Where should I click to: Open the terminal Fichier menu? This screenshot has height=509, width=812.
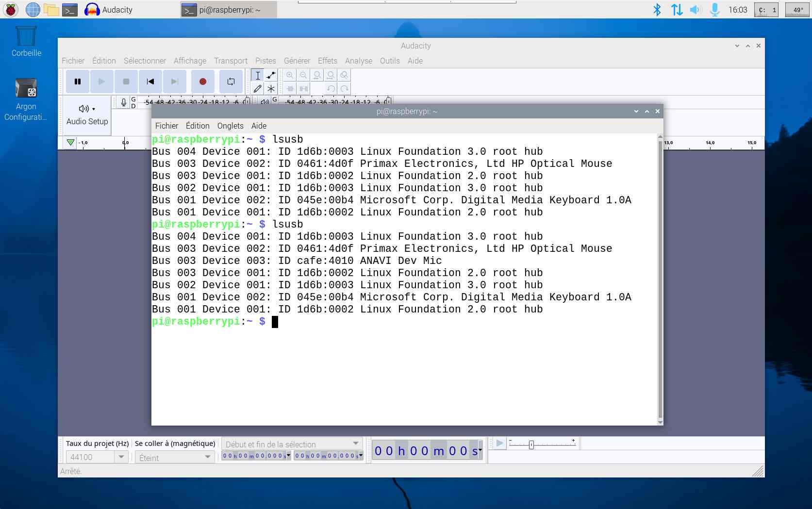(x=166, y=126)
